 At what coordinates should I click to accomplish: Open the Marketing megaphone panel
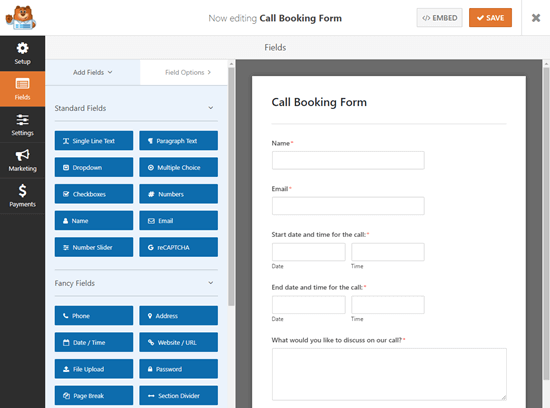tap(22, 160)
